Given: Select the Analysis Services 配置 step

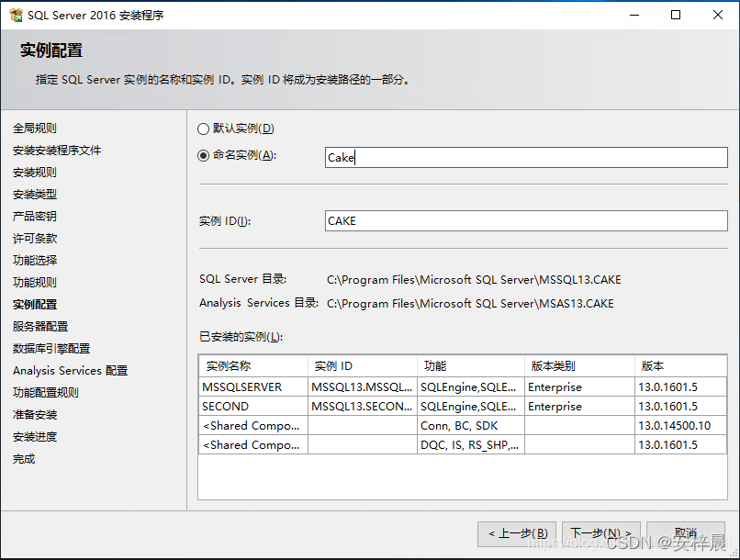Looking at the screenshot, I should coord(71,370).
